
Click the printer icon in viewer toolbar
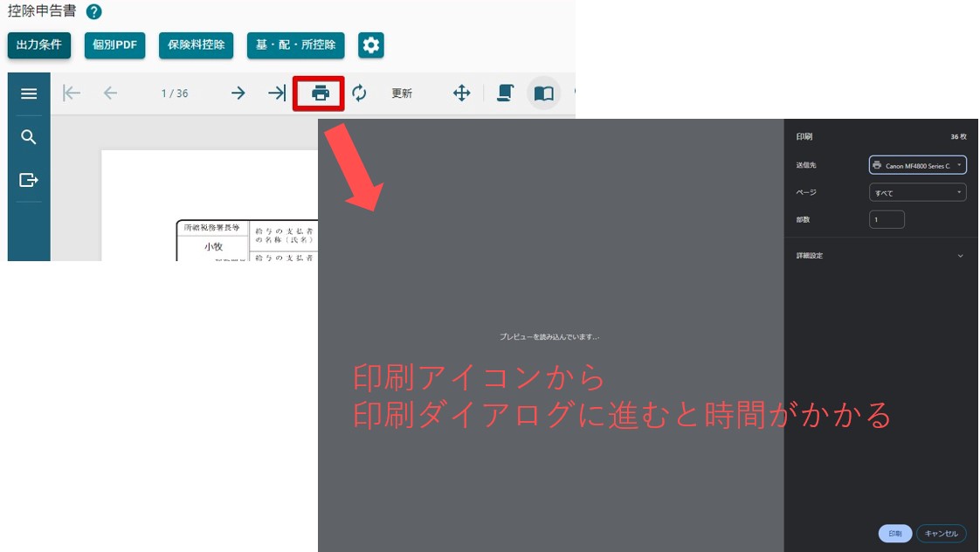[x=320, y=93]
